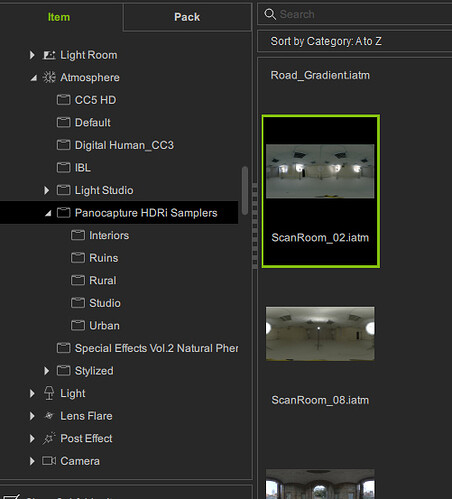Expand the Stylized folder
Image resolution: width=452 pixels, height=499 pixels.
point(46,371)
